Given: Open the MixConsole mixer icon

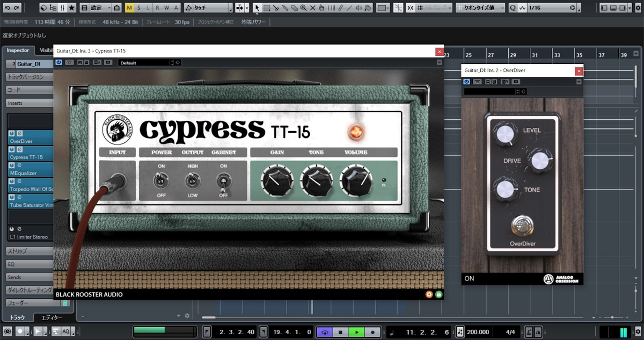Looking at the screenshot, I should (62, 8).
